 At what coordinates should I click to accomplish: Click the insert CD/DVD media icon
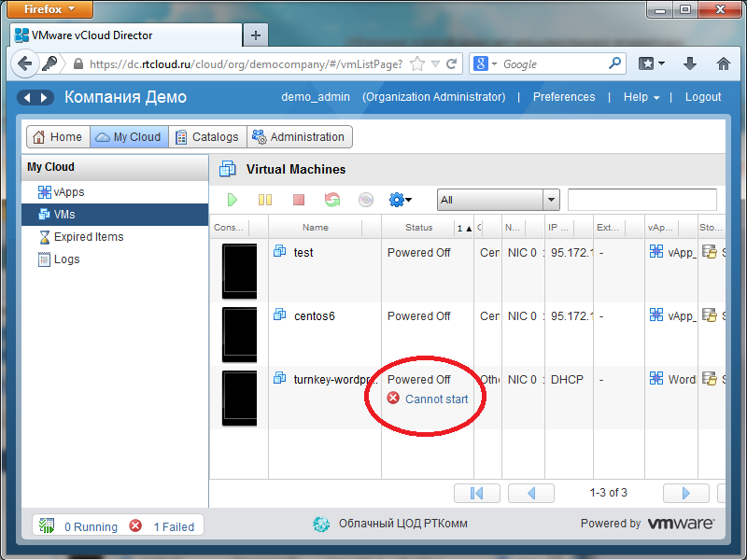point(366,200)
